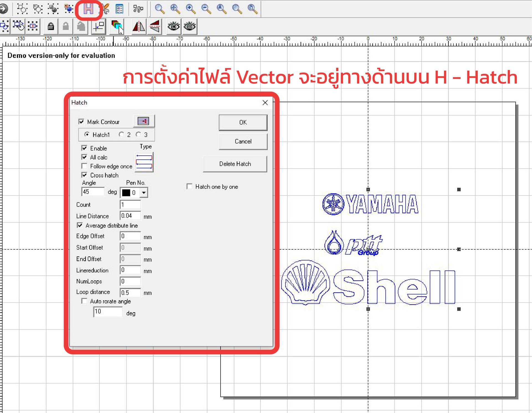Click the Line Distance field 0.04
Viewport: 532px width, 413px height.
point(131,216)
